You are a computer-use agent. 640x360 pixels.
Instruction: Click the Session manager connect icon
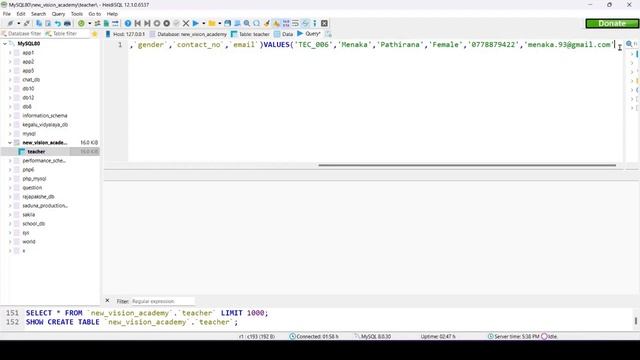[10, 23]
